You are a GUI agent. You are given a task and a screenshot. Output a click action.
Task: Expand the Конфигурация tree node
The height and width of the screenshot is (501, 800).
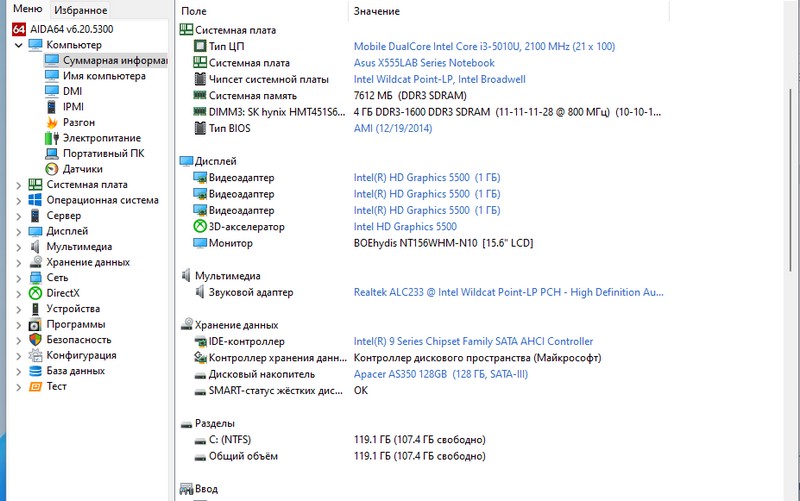point(18,356)
